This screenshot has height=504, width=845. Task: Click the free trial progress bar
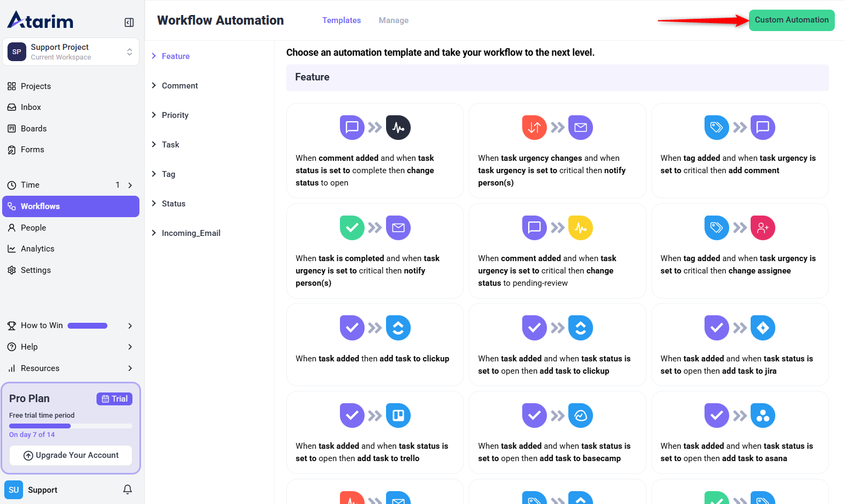(71, 426)
